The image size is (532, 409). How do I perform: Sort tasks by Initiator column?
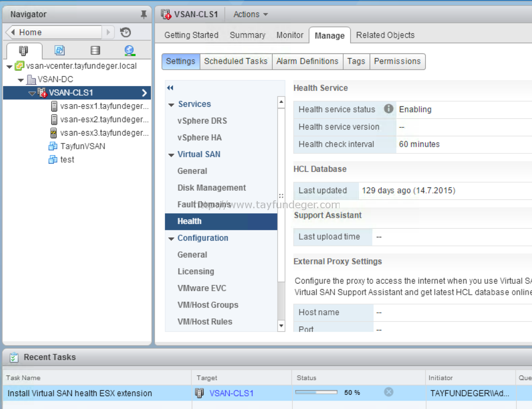tap(470, 378)
